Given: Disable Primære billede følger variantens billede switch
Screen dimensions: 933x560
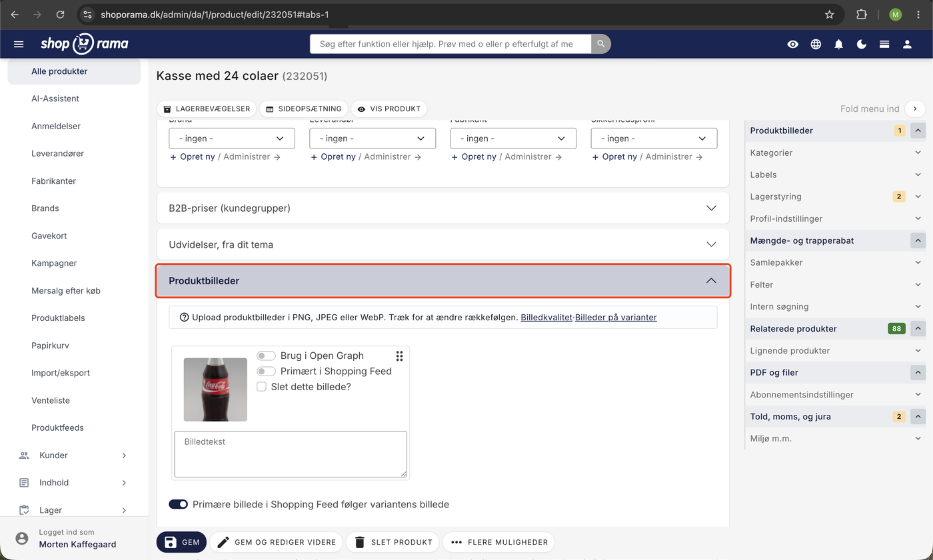Looking at the screenshot, I should click(x=178, y=505).
